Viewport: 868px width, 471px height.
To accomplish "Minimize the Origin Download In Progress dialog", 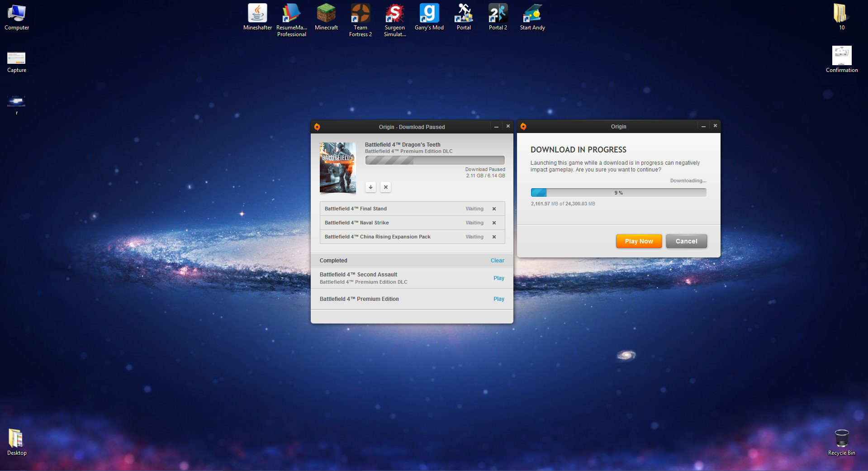I will (703, 126).
